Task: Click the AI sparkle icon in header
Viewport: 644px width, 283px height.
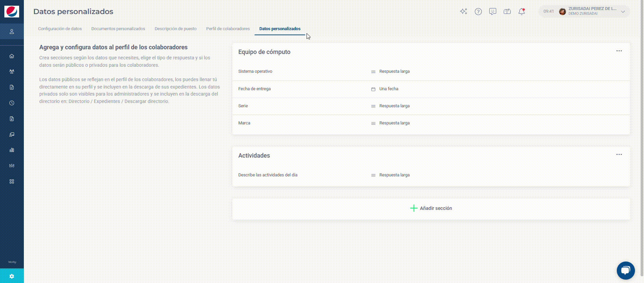Action: 464,11
